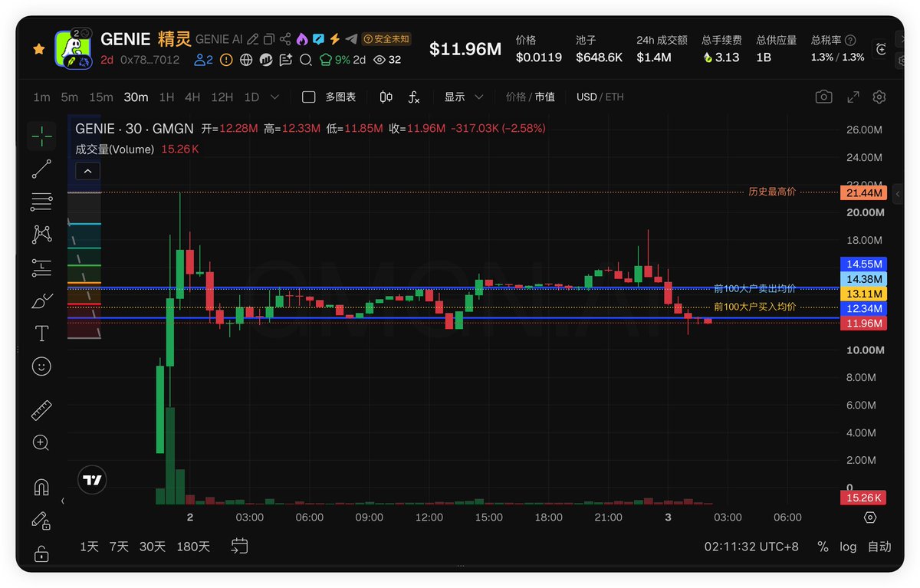This screenshot has width=920, height=588.
Task: Collapse the indicator legend with up chevron
Action: point(87,171)
